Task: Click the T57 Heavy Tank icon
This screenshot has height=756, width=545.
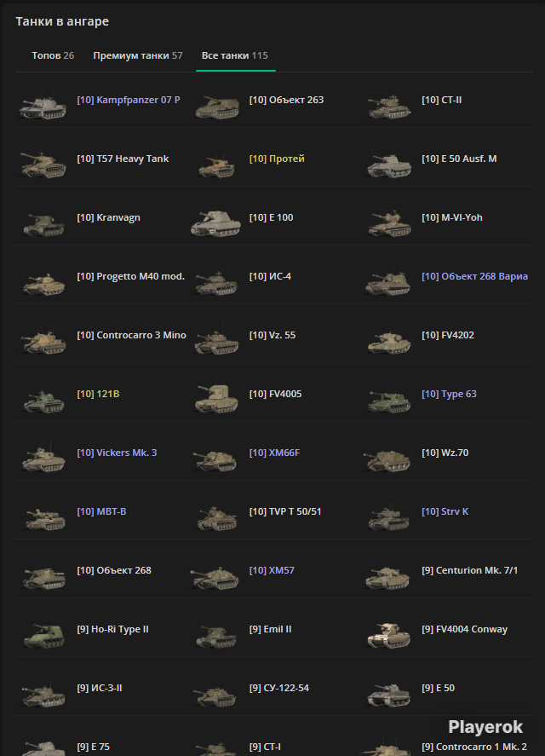Action: coord(43,165)
